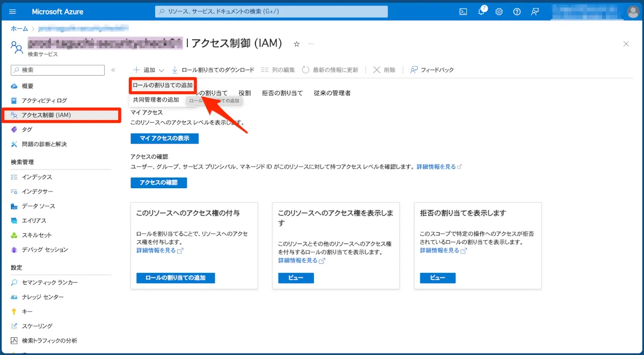Click ロール割り当てのダウンロード in toolbar

coord(213,70)
